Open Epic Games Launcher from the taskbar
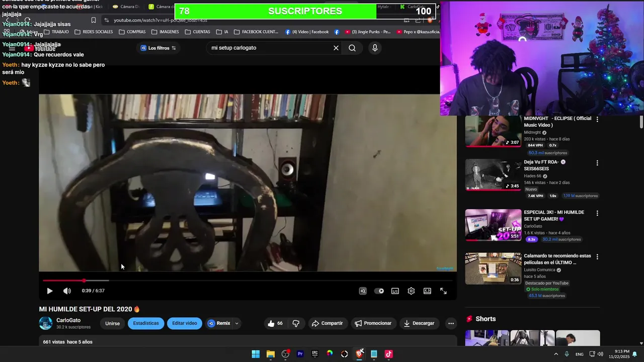 315,354
